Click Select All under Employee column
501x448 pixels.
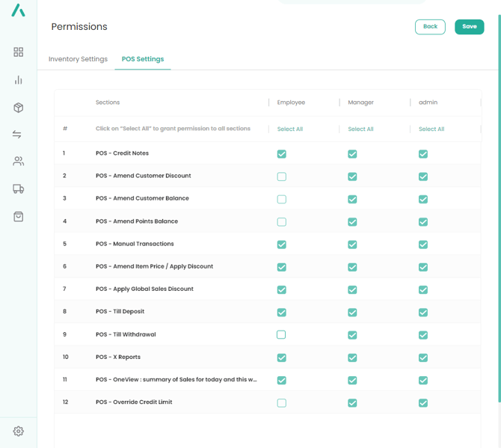tap(290, 129)
